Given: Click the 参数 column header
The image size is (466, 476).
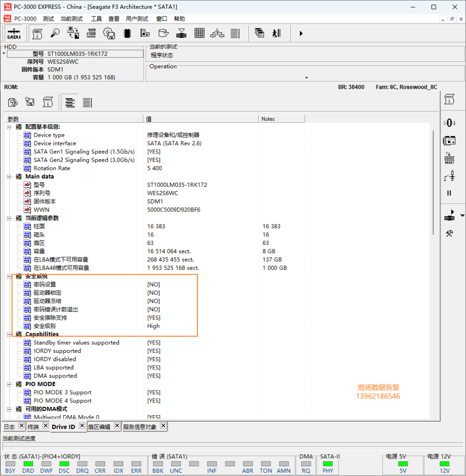Looking at the screenshot, I should (74, 119).
